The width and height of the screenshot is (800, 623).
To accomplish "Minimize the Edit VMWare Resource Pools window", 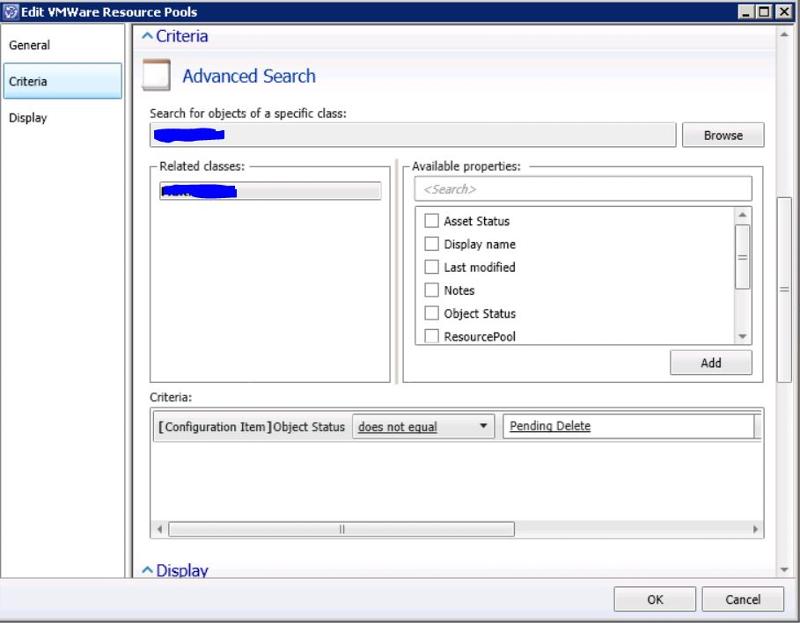I will [x=746, y=11].
